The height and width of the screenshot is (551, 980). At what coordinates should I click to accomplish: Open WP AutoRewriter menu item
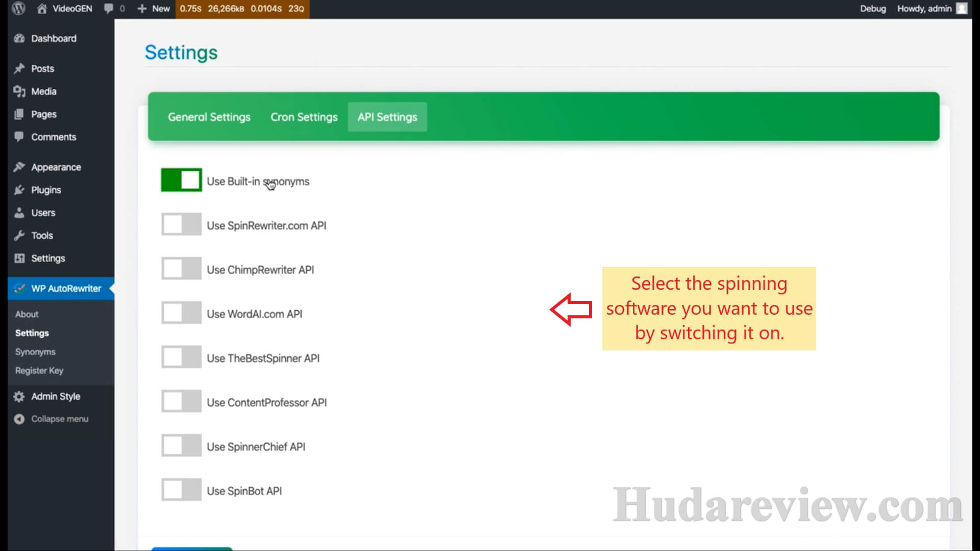[x=61, y=288]
